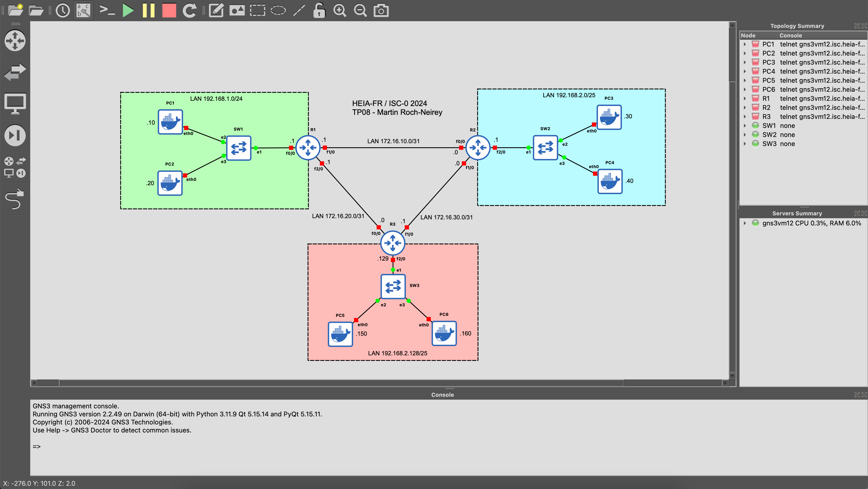Sort by the Console column header
The height and width of the screenshot is (489, 868).
click(822, 35)
